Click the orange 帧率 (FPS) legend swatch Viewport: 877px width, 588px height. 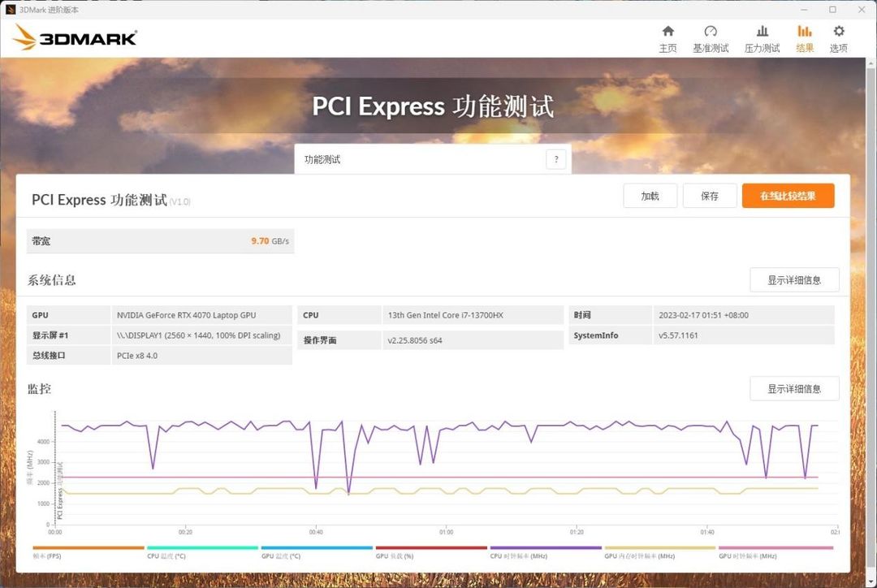pos(89,547)
